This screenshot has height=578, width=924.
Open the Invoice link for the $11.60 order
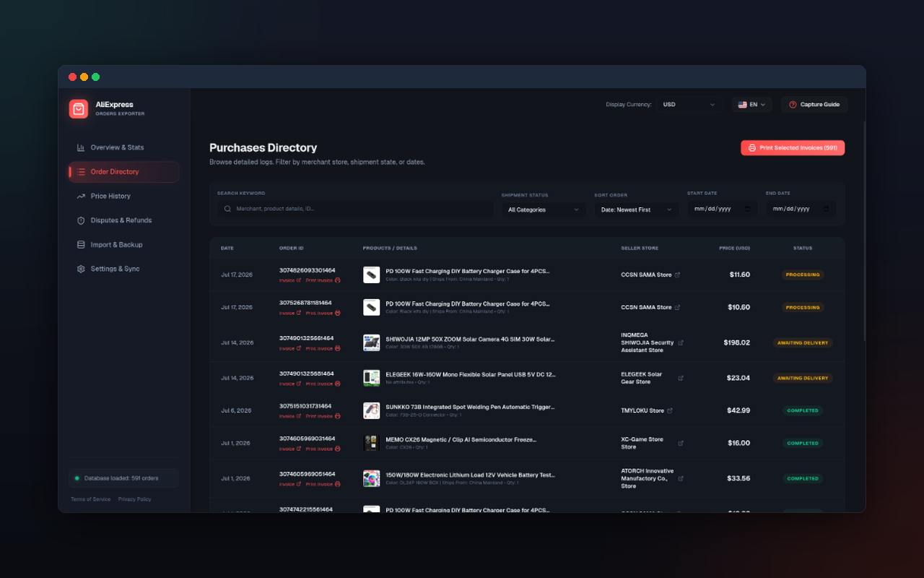290,280
